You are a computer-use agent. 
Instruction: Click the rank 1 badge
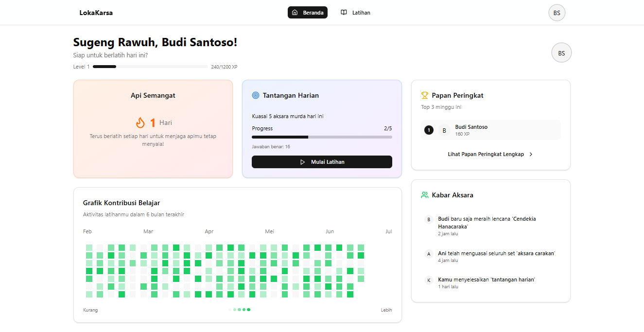tap(429, 130)
